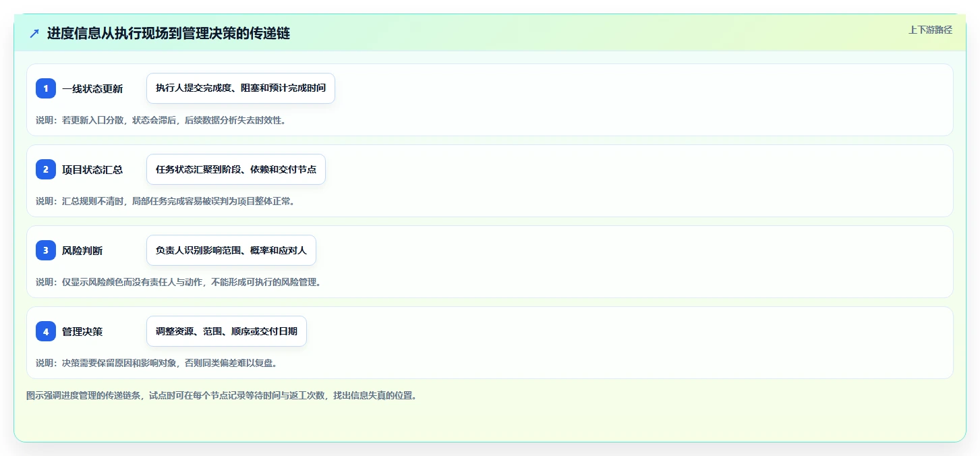The width and height of the screenshot is (980, 456).
Task: Click the note starting 说明：若更新入口分散
Action: click(x=161, y=120)
